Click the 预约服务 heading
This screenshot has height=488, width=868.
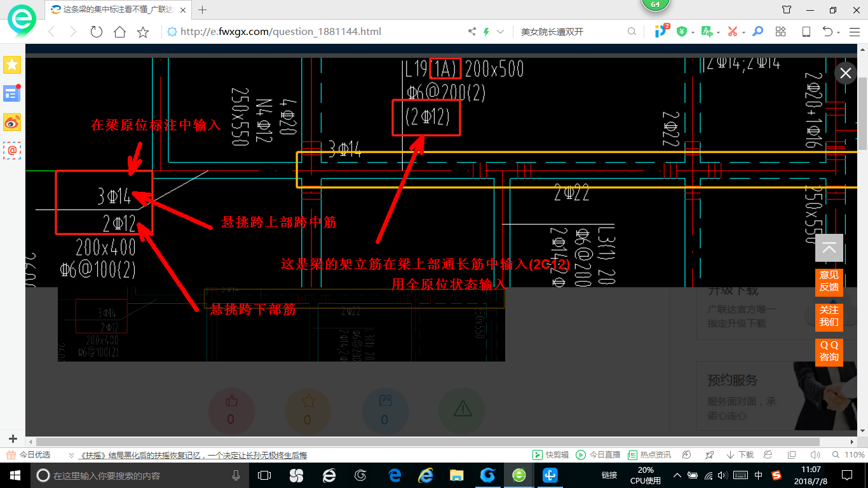pyautogui.click(x=733, y=380)
